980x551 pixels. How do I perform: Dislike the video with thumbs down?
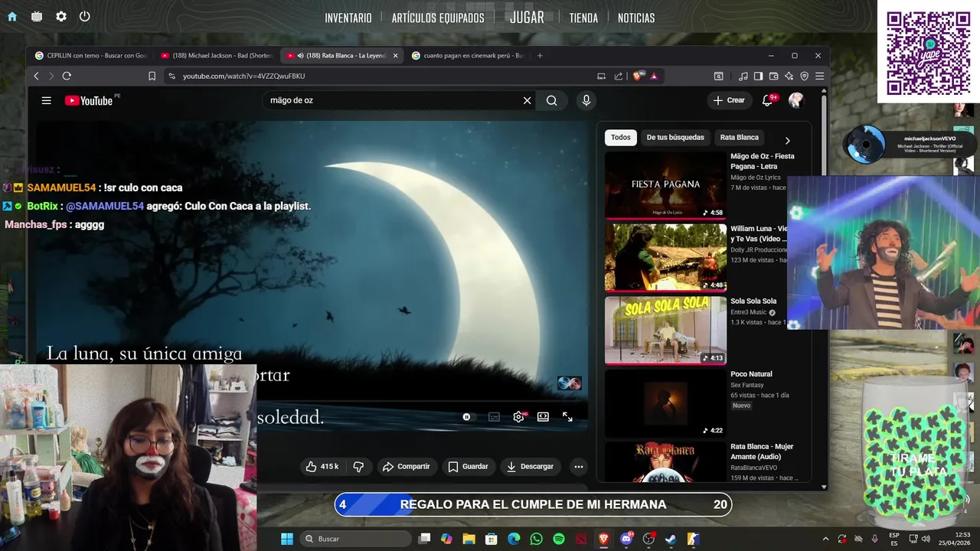[x=358, y=466]
